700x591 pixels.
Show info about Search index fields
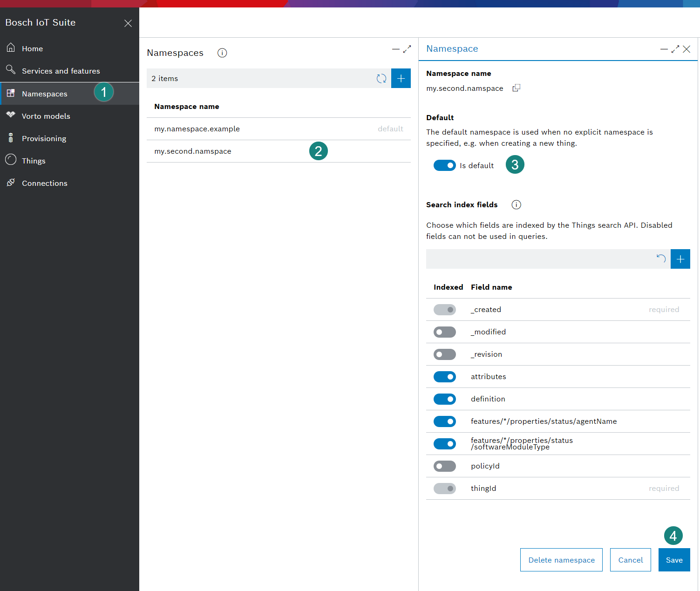516,204
